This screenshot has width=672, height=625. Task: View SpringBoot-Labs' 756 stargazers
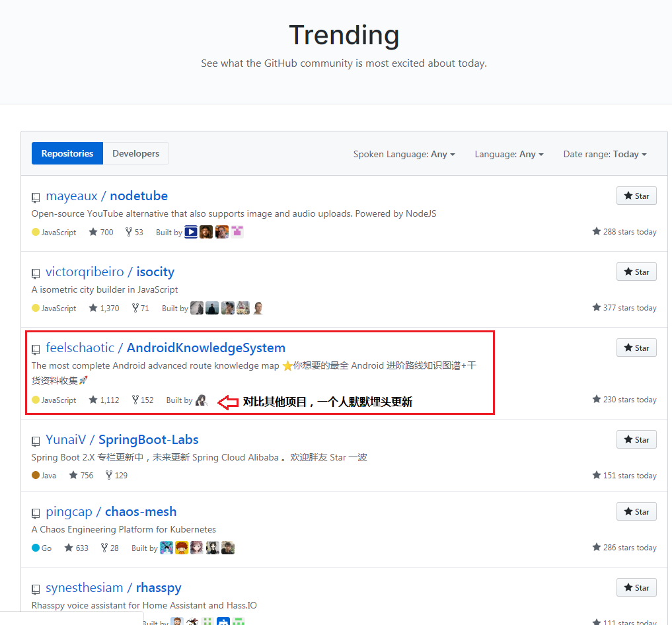[x=81, y=475]
